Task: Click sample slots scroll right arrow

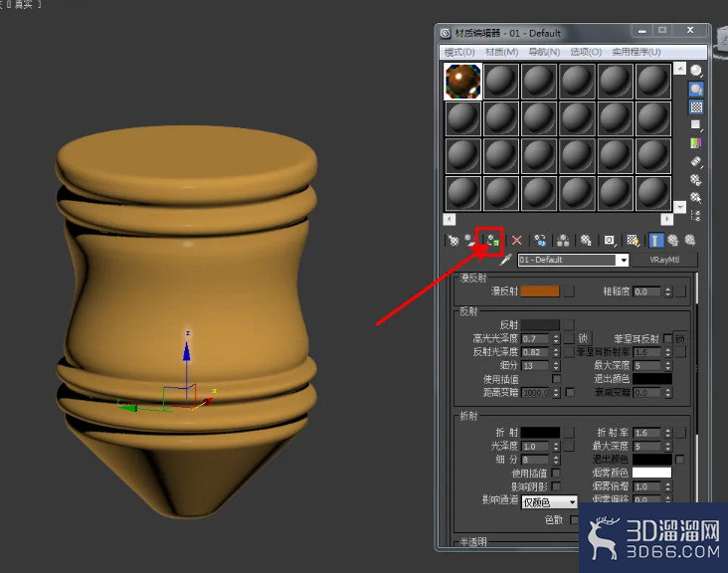Action: click(666, 219)
